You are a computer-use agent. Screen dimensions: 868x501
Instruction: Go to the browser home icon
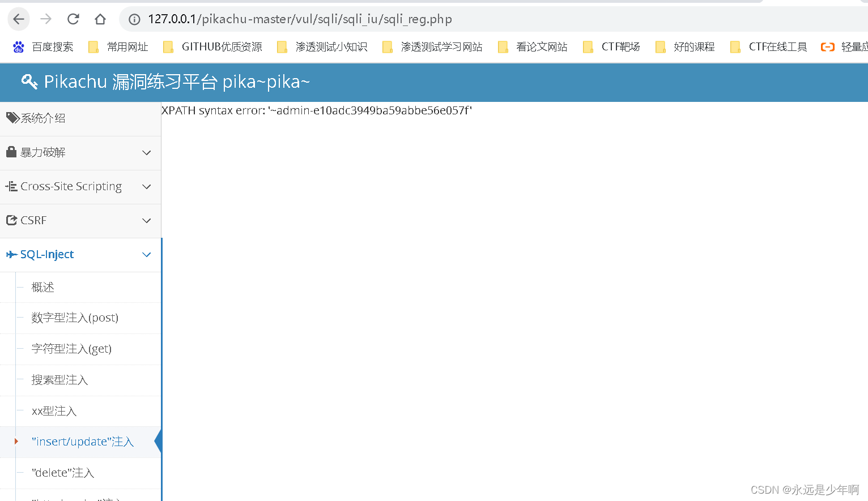click(x=100, y=19)
